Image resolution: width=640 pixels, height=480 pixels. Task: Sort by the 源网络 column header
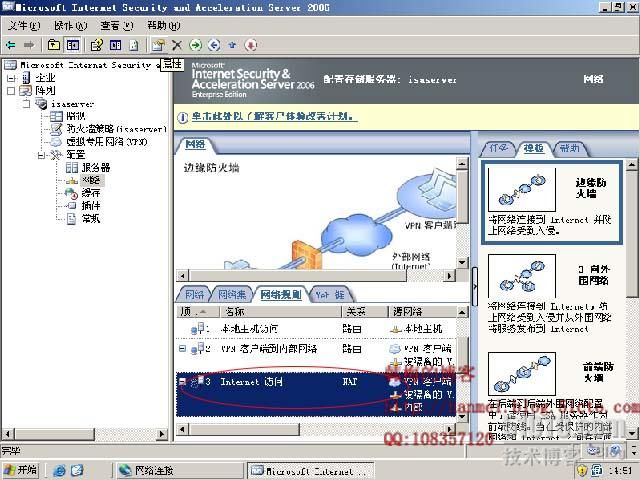click(422, 312)
